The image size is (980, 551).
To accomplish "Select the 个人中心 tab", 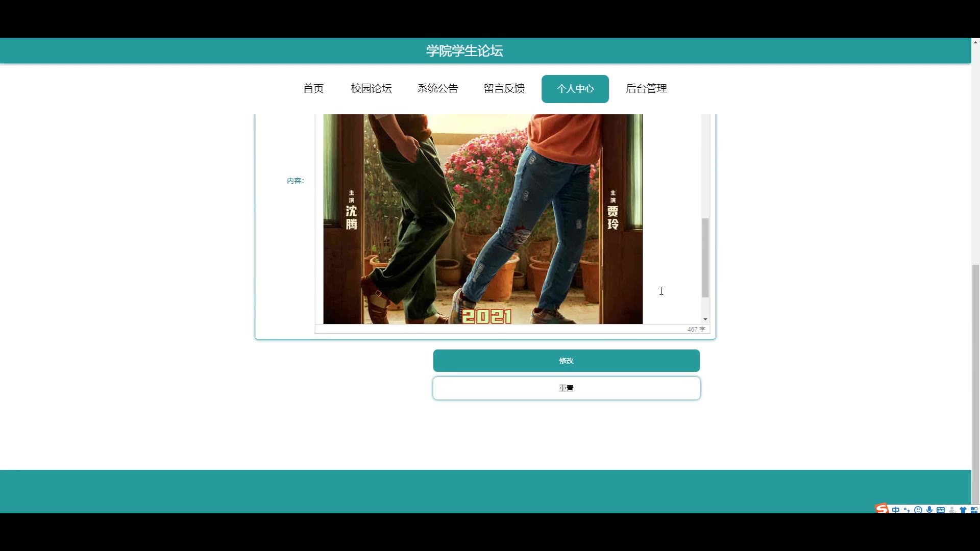I will point(575,89).
